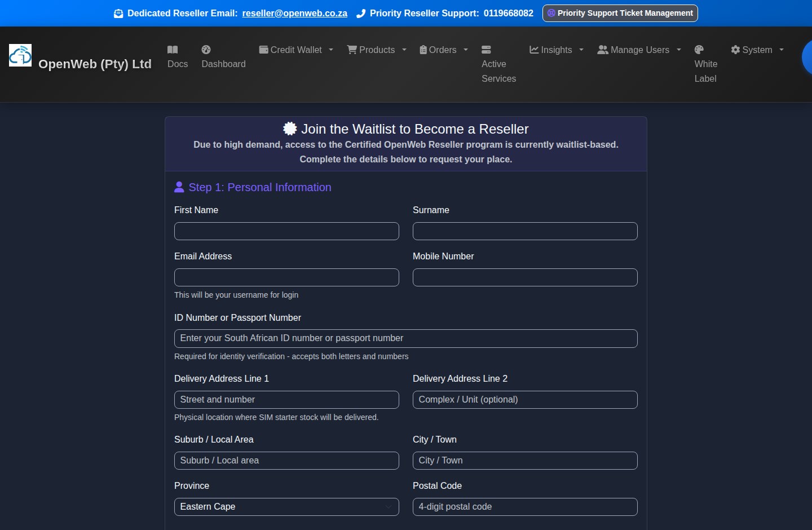Click the Active Services server icon
The width and height of the screenshot is (812, 530).
tap(486, 50)
